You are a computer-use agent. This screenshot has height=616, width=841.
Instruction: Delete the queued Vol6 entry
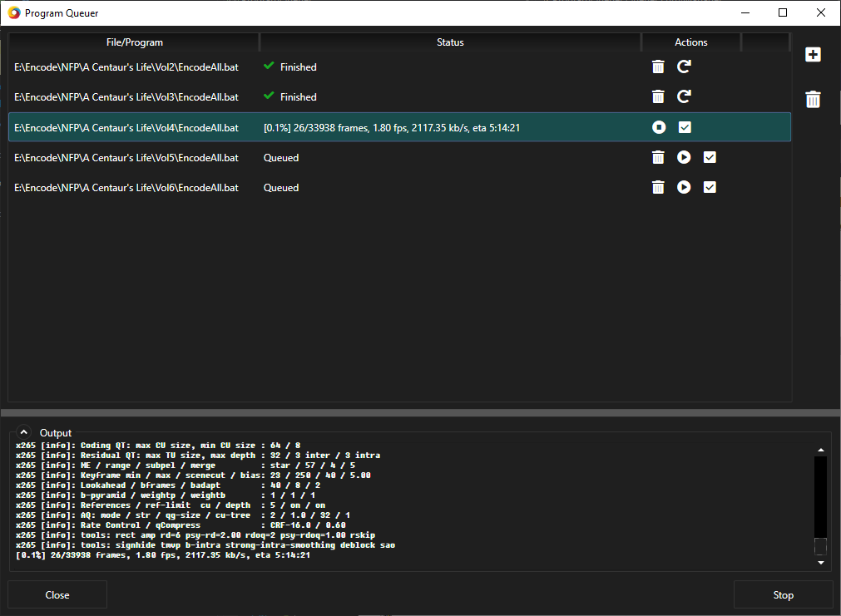(x=657, y=187)
